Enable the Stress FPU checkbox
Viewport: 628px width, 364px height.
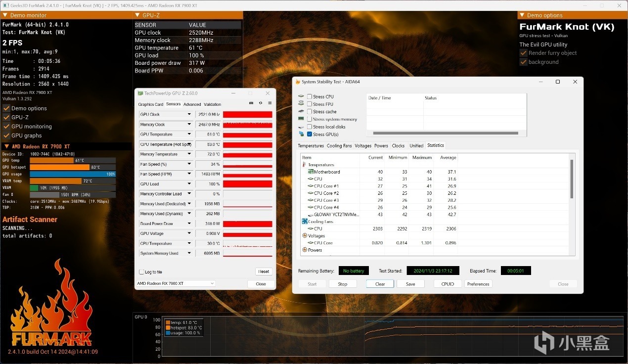pyautogui.click(x=310, y=104)
